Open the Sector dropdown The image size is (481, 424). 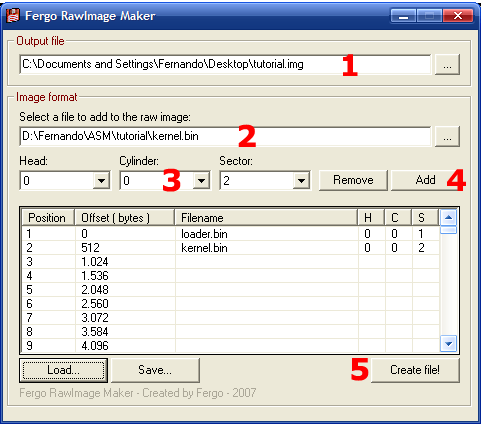(x=301, y=181)
